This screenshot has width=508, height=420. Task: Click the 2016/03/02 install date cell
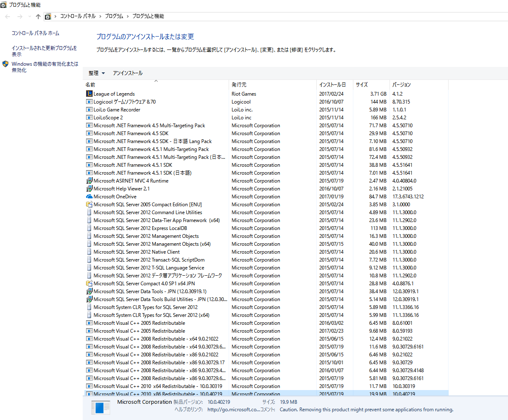click(x=331, y=323)
